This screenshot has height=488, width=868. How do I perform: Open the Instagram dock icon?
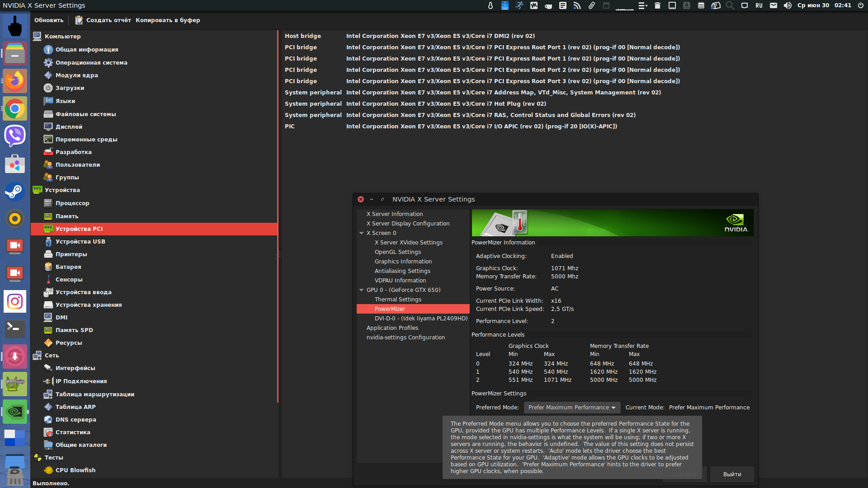tap(15, 301)
